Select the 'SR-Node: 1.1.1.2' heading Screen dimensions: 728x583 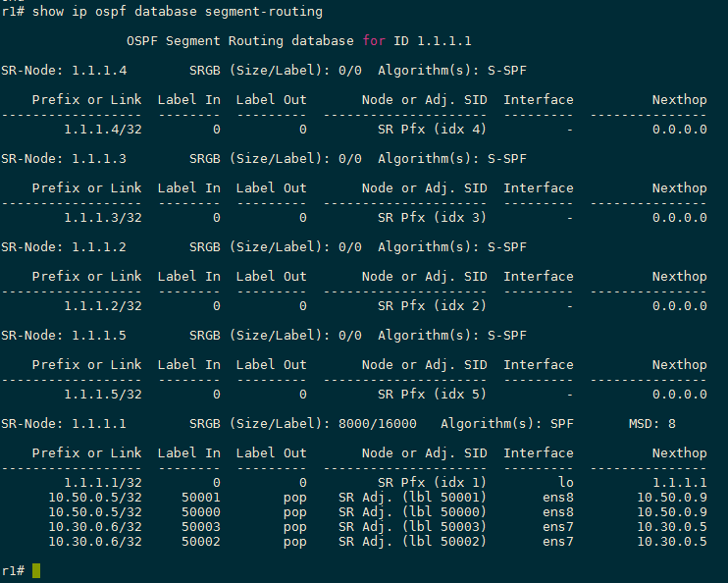click(x=64, y=247)
